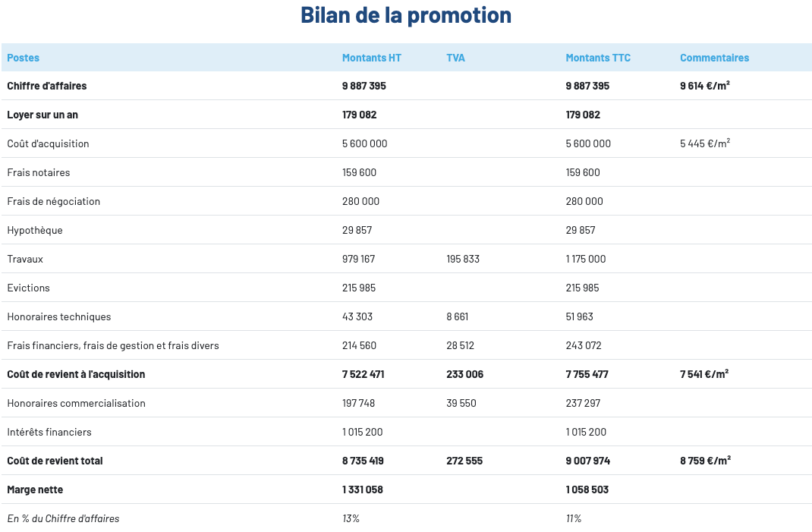Select the Commentaires column header
This screenshot has width=812, height=532.
coord(714,58)
